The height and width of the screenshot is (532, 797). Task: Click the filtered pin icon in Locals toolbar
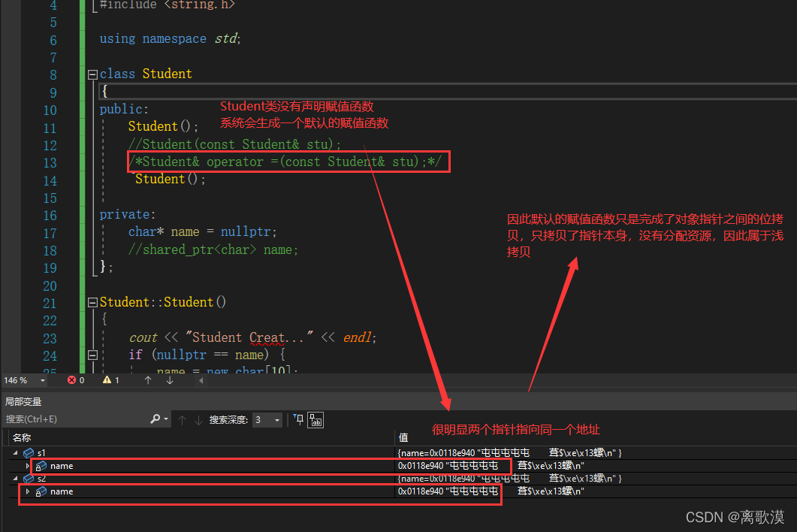[298, 419]
